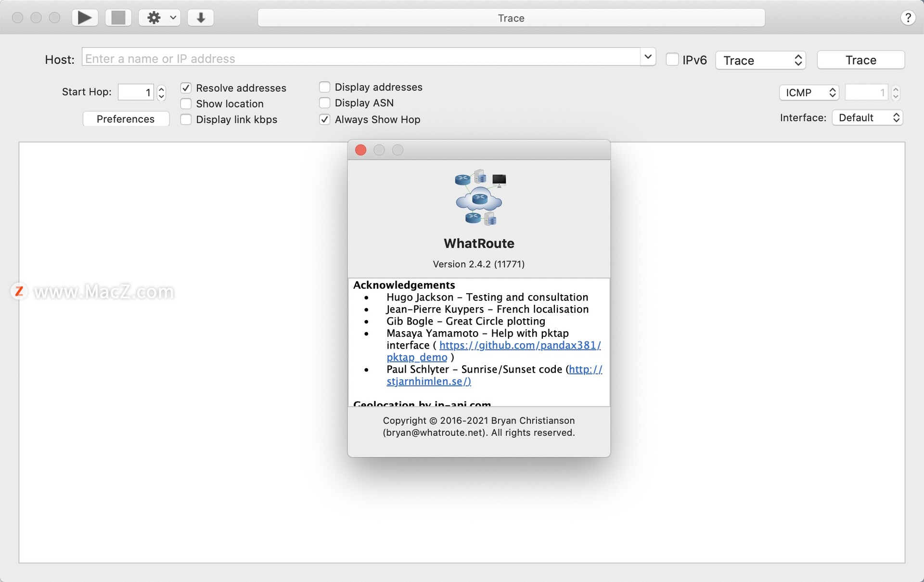Close the About WhatRoute window
The image size is (924, 582).
point(360,150)
